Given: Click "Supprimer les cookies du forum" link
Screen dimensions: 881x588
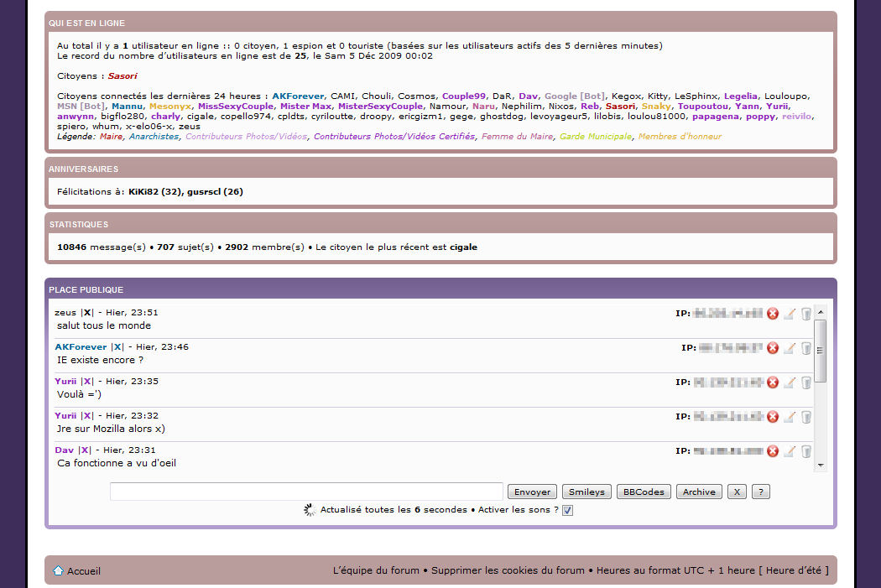Looking at the screenshot, I should tap(508, 570).
